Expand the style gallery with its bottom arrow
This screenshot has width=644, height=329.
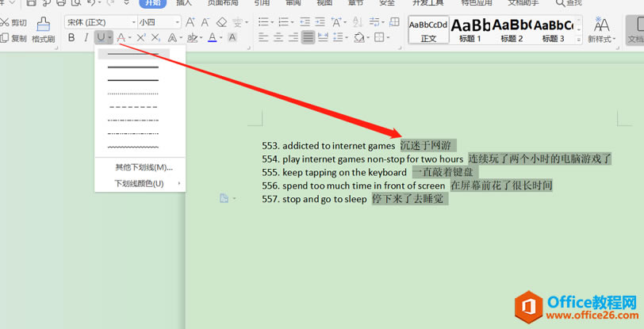coord(579,40)
